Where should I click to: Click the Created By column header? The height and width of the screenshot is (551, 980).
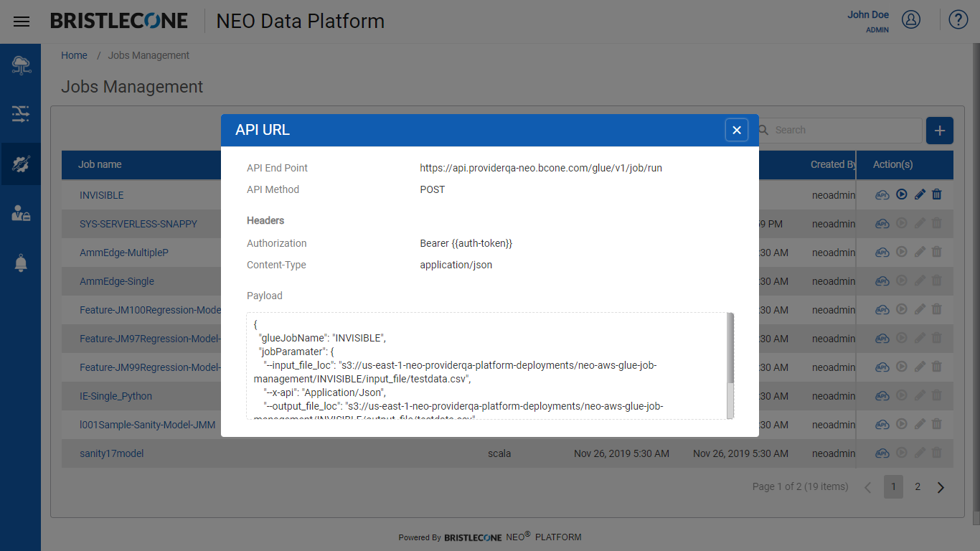[x=834, y=164]
